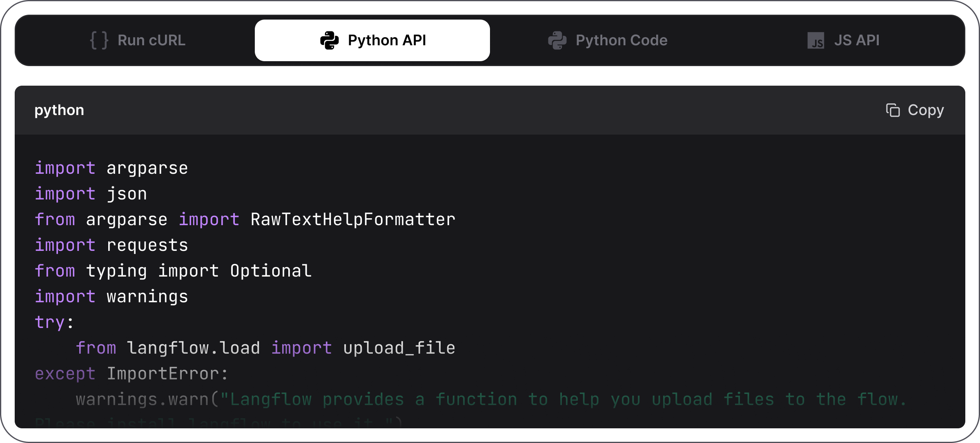
Task: Click the 'except ImportError:' line
Action: pos(131,374)
